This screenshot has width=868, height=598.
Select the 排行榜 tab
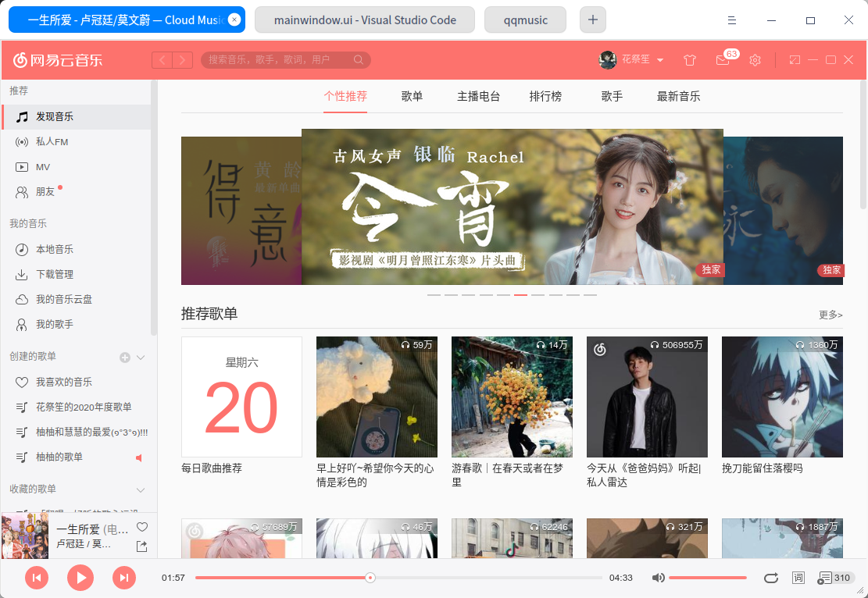click(x=545, y=96)
